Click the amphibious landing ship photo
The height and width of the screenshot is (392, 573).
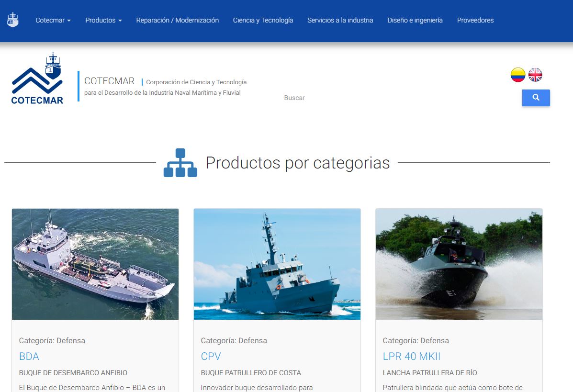95,264
